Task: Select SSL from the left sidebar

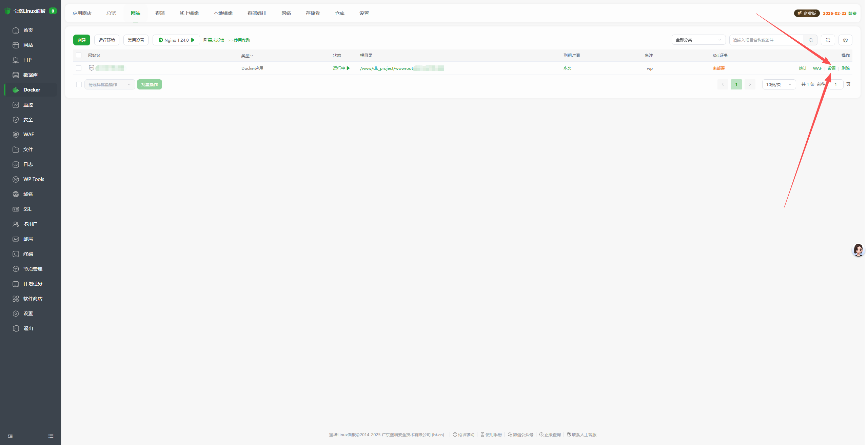Action: [x=27, y=209]
